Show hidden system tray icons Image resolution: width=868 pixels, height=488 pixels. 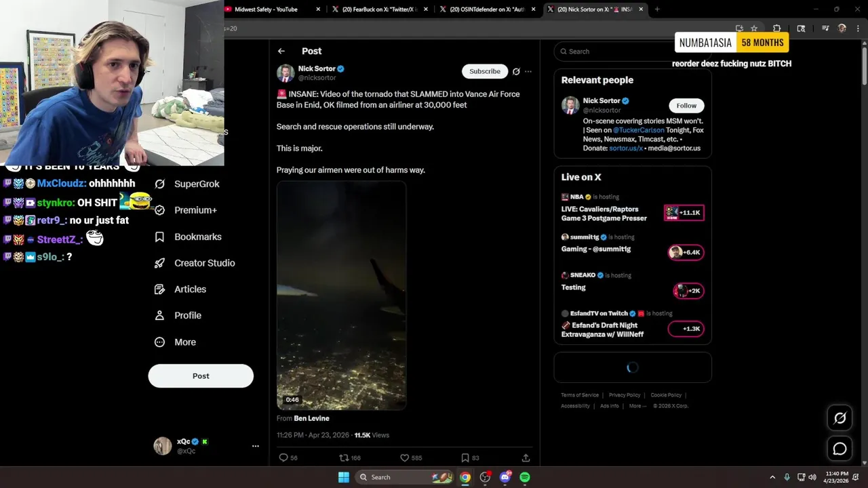(772, 477)
